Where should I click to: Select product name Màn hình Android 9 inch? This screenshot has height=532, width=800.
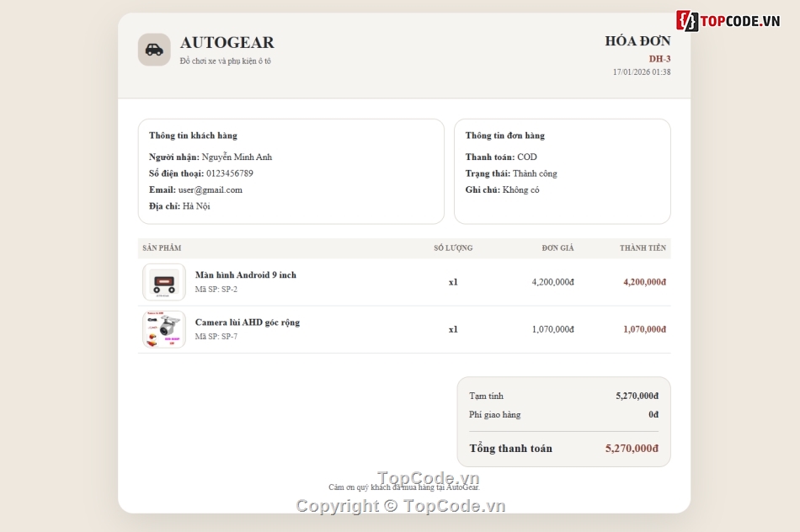pos(245,275)
